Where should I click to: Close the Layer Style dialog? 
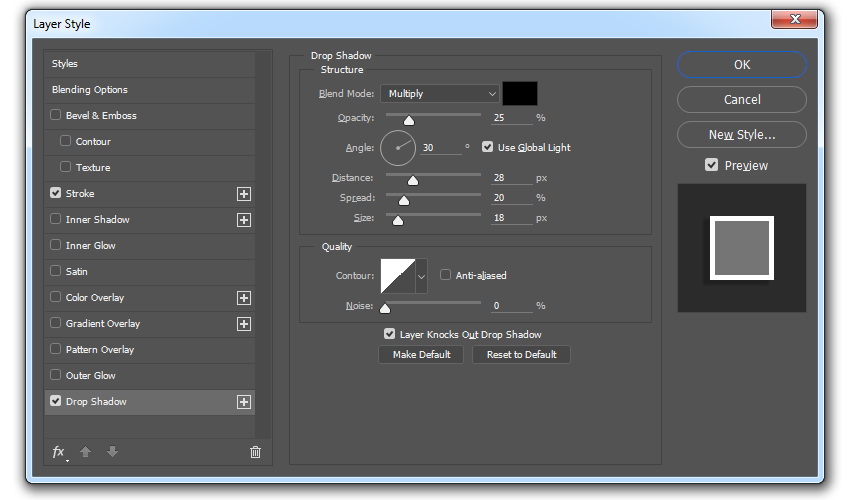coord(795,20)
